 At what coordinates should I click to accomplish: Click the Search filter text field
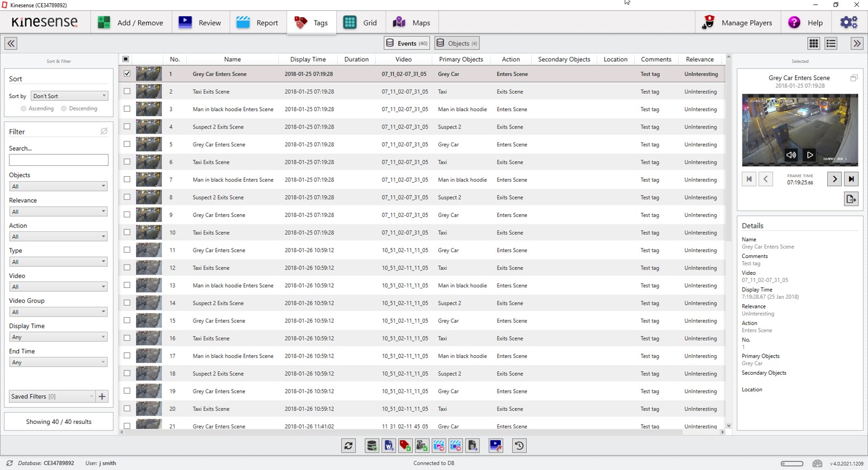tap(59, 160)
